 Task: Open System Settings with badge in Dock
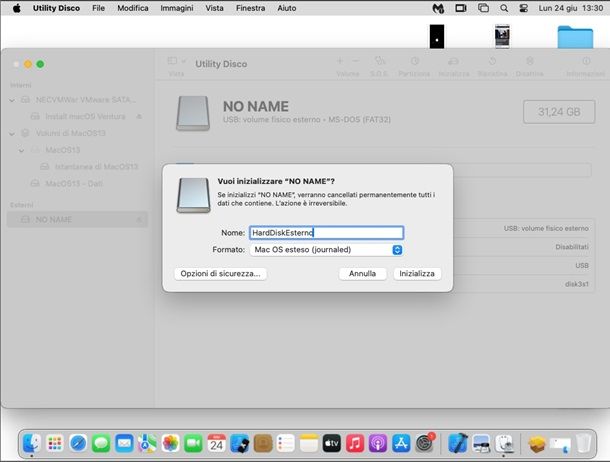[x=424, y=443]
